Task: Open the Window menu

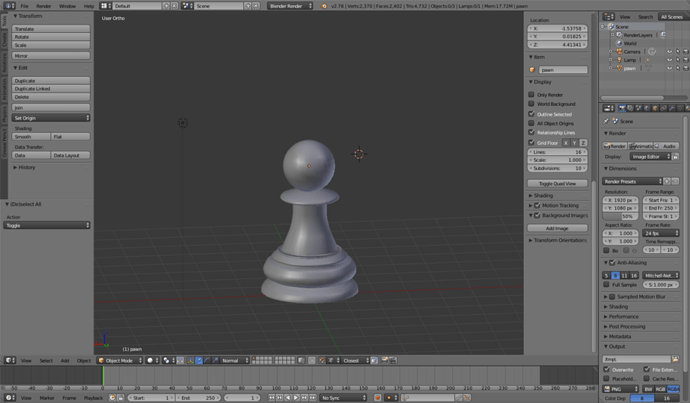Action: pyautogui.click(x=67, y=5)
